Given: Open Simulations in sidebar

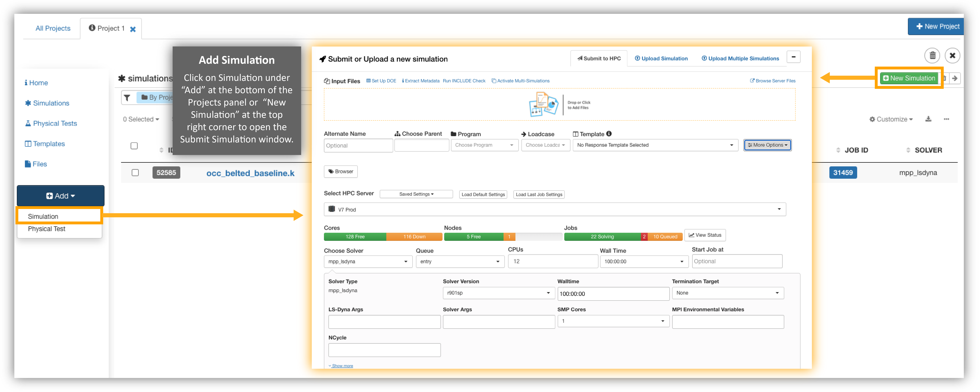Looking at the screenshot, I should point(47,103).
